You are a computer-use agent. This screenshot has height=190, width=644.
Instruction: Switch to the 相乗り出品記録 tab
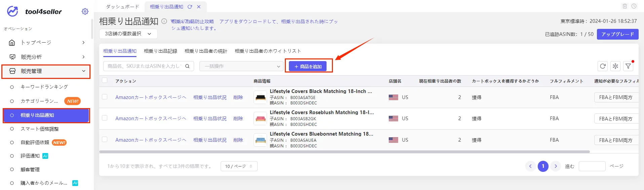(160, 51)
